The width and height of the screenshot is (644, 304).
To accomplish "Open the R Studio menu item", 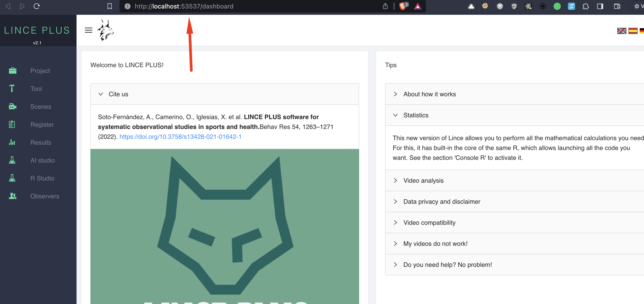I will (x=42, y=178).
